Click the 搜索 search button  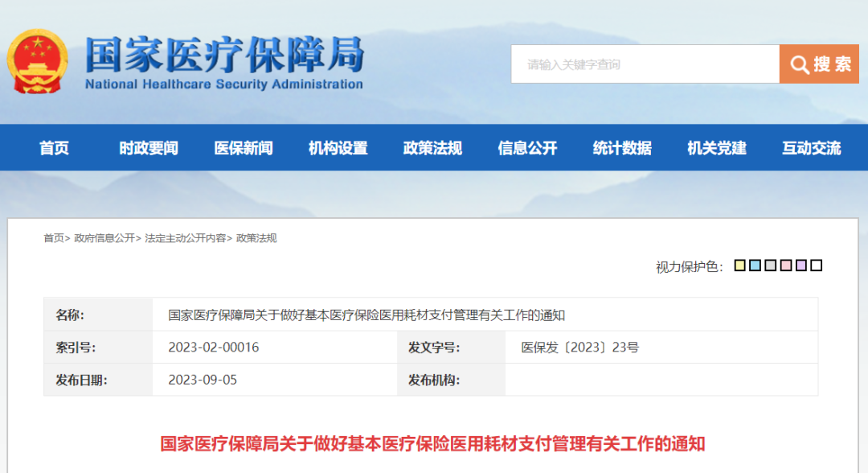click(819, 64)
